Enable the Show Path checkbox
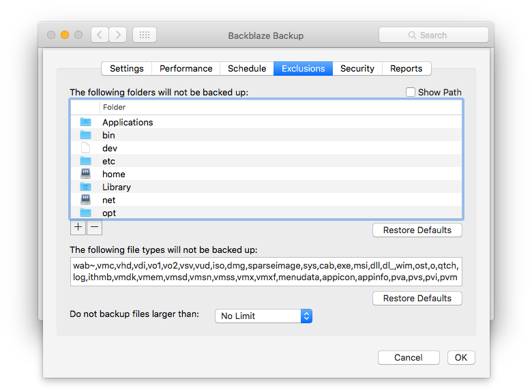 click(411, 92)
